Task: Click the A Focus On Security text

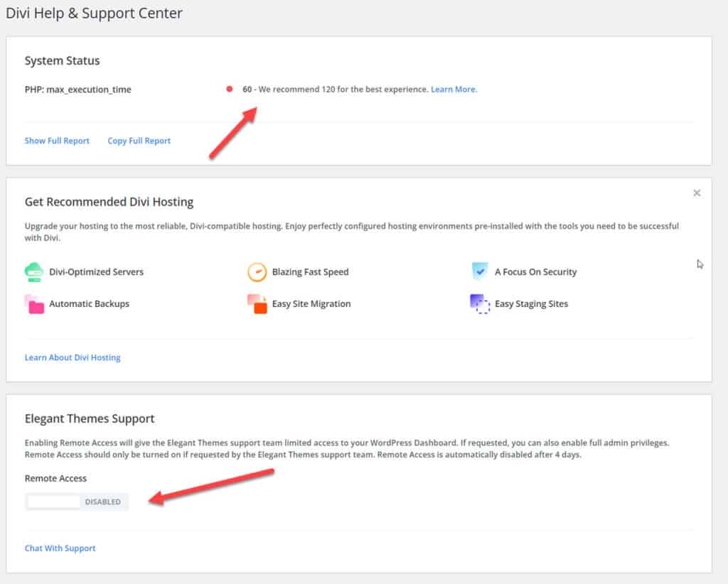Action: click(x=536, y=272)
